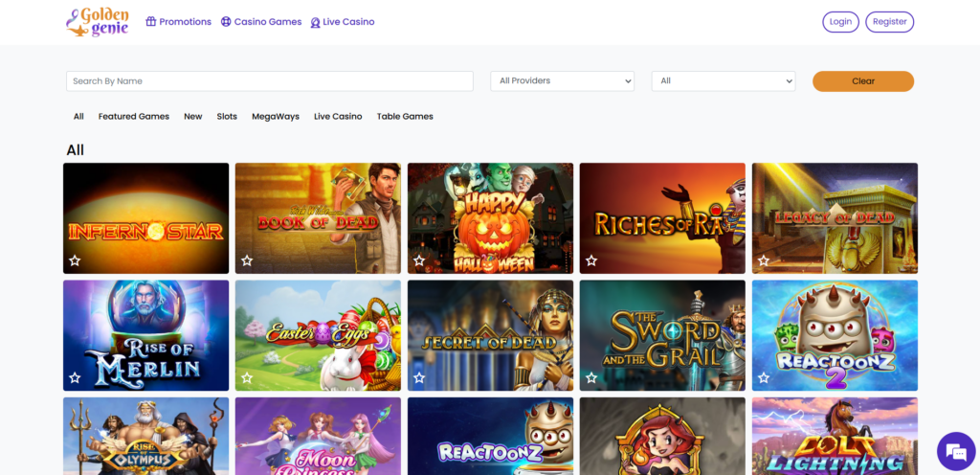This screenshot has width=980, height=475.
Task: Click the Casino Games globe icon
Action: [226, 22]
